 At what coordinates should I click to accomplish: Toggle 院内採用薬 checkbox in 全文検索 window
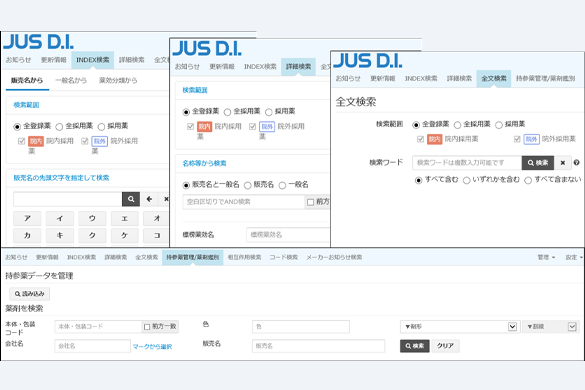tap(420, 139)
